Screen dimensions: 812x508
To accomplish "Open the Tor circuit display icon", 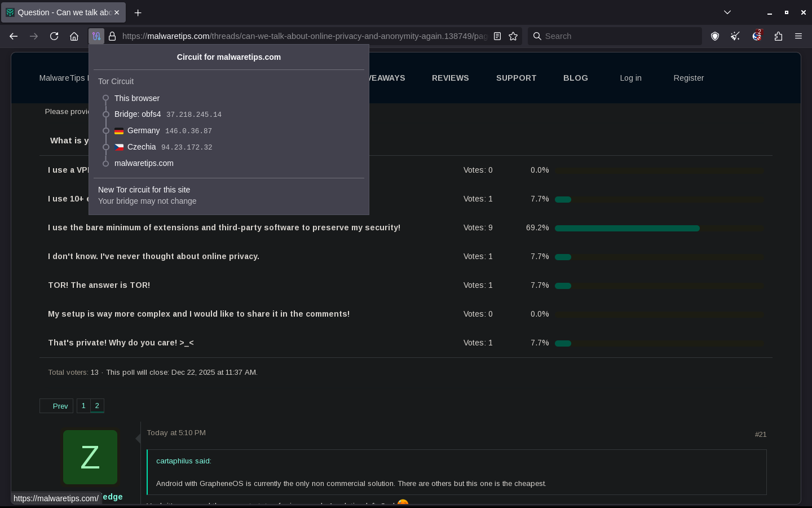I will (x=96, y=36).
